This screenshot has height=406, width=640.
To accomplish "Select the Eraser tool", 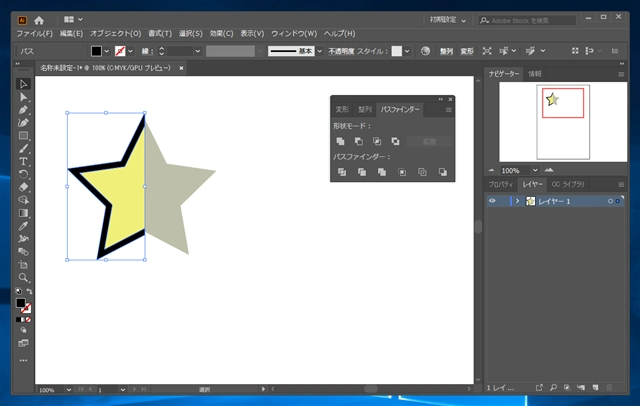I will pyautogui.click(x=23, y=187).
